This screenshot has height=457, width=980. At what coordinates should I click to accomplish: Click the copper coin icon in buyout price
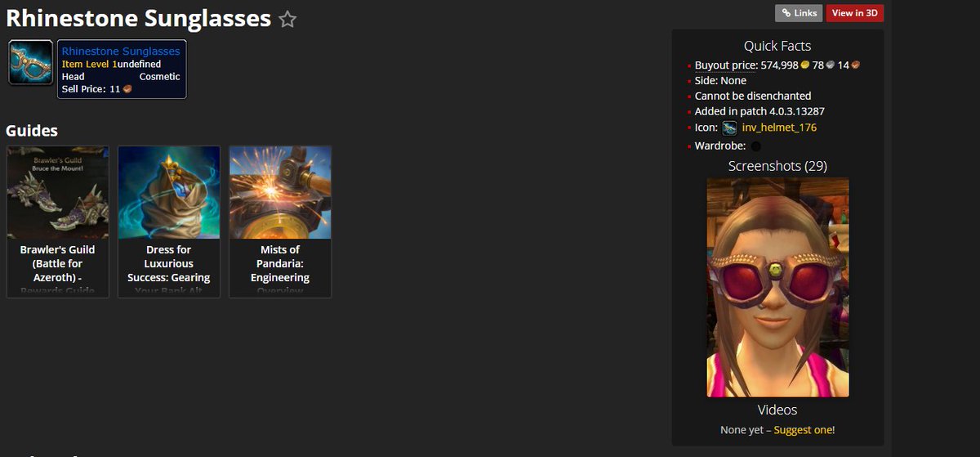pos(855,65)
